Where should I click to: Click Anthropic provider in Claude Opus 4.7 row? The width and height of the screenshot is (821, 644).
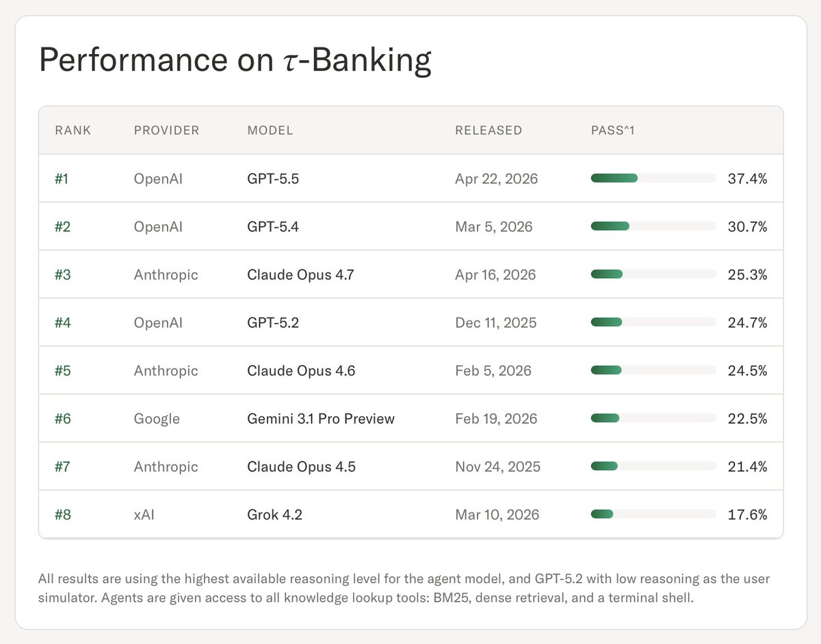[x=166, y=275]
